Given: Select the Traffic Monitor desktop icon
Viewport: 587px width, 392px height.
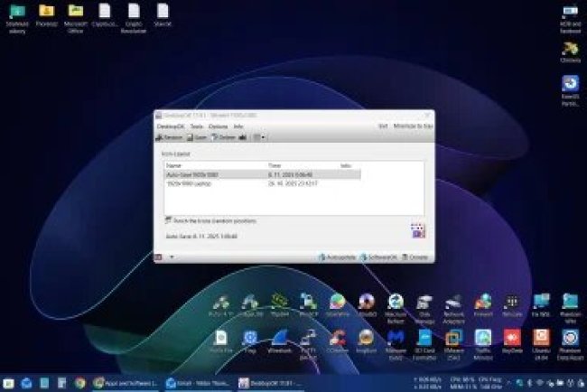Looking at the screenshot, I should tap(483, 345).
